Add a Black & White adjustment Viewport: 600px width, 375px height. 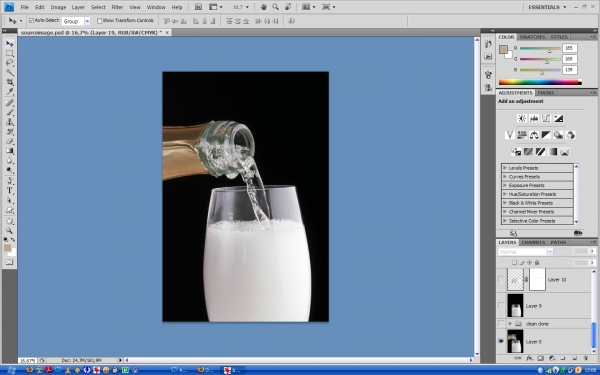click(x=546, y=135)
